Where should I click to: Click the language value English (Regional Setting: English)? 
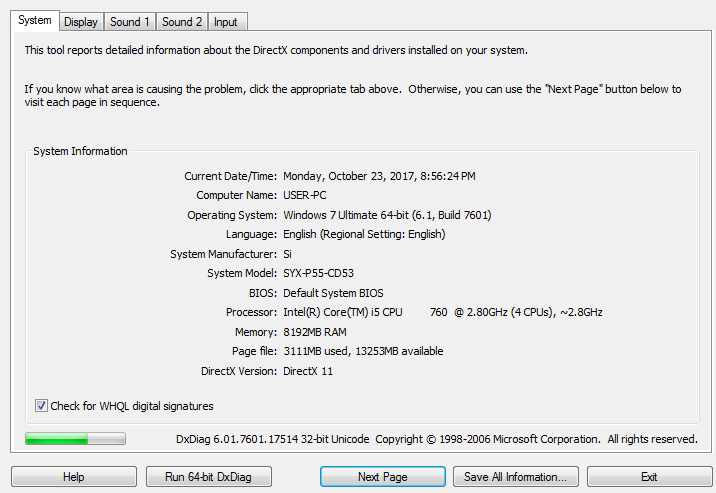point(364,234)
